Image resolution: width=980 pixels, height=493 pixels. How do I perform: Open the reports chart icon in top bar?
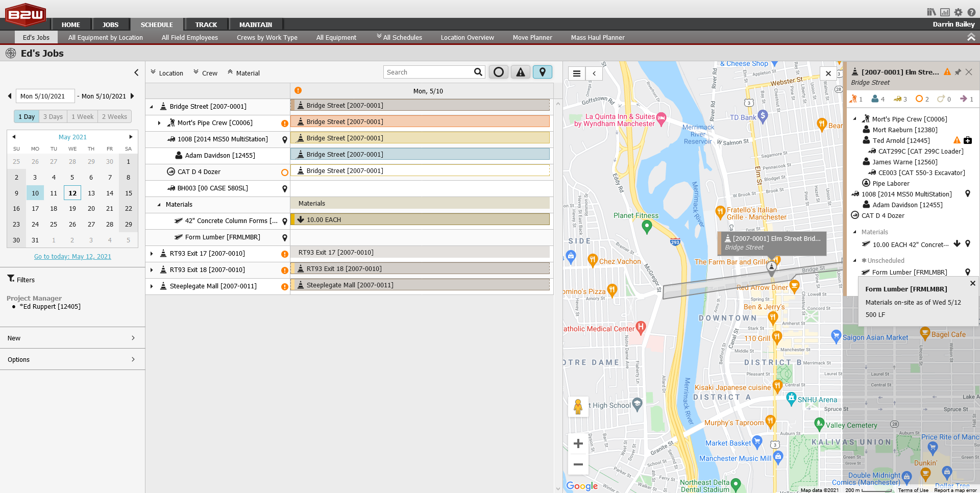pyautogui.click(x=945, y=12)
